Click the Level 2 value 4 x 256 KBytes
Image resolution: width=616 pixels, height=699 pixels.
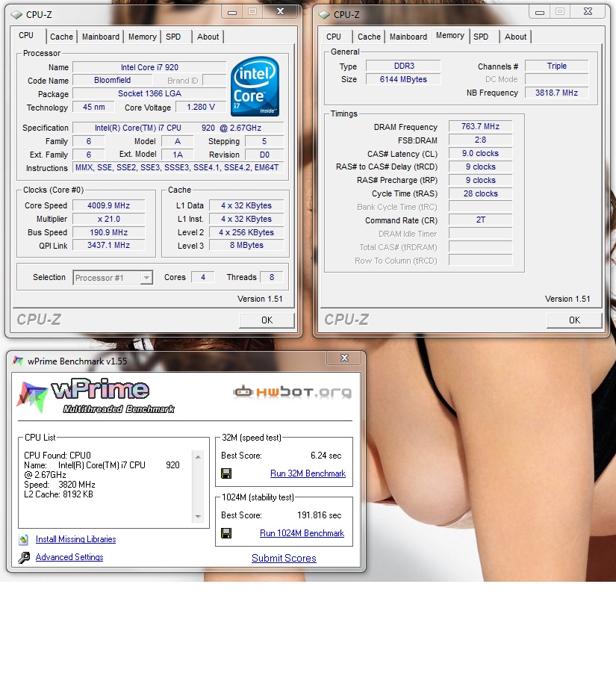coord(246,232)
